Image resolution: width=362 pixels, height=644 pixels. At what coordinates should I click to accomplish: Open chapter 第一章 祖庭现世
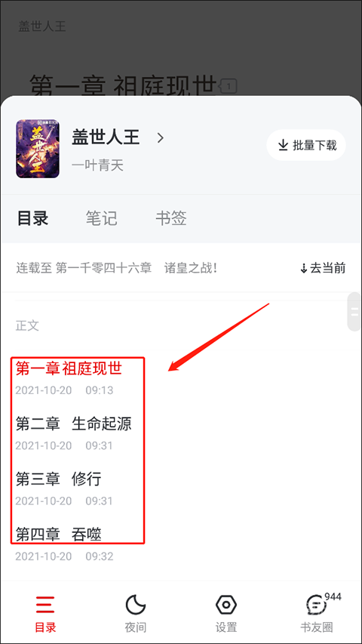click(x=69, y=368)
